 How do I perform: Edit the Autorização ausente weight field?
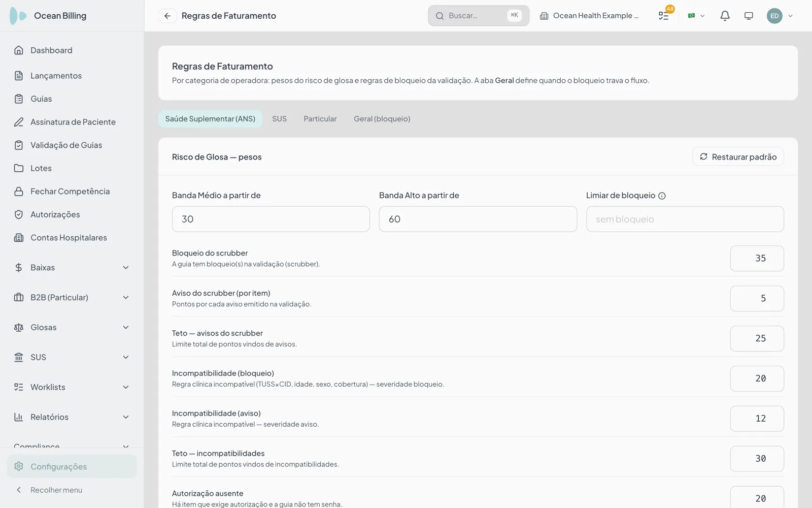[757, 498]
